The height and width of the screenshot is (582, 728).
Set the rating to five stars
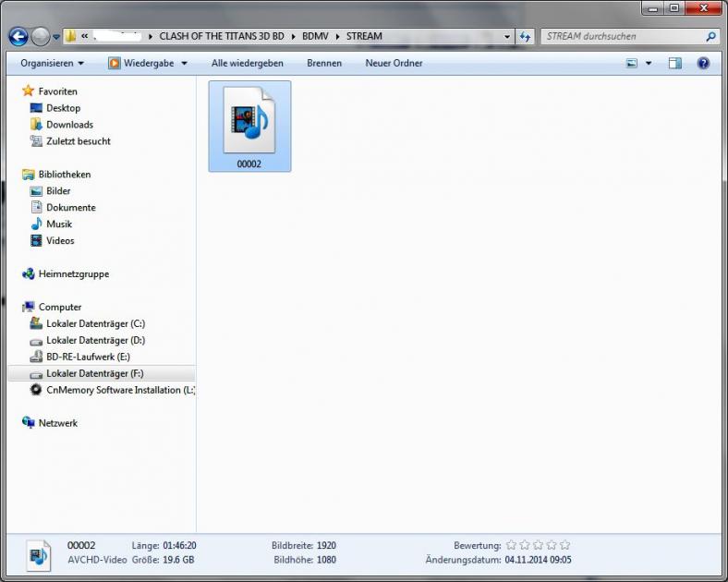(565, 545)
